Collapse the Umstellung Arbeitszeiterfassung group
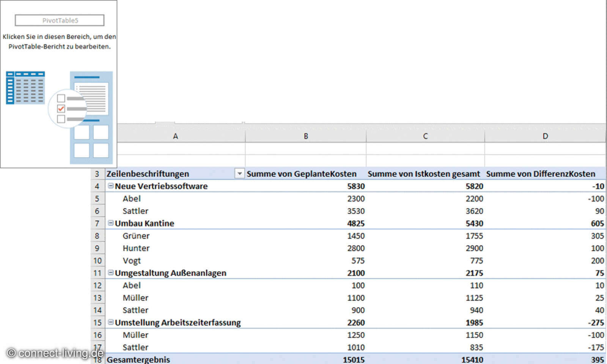Screen dimensions: 607x364 point(110,323)
